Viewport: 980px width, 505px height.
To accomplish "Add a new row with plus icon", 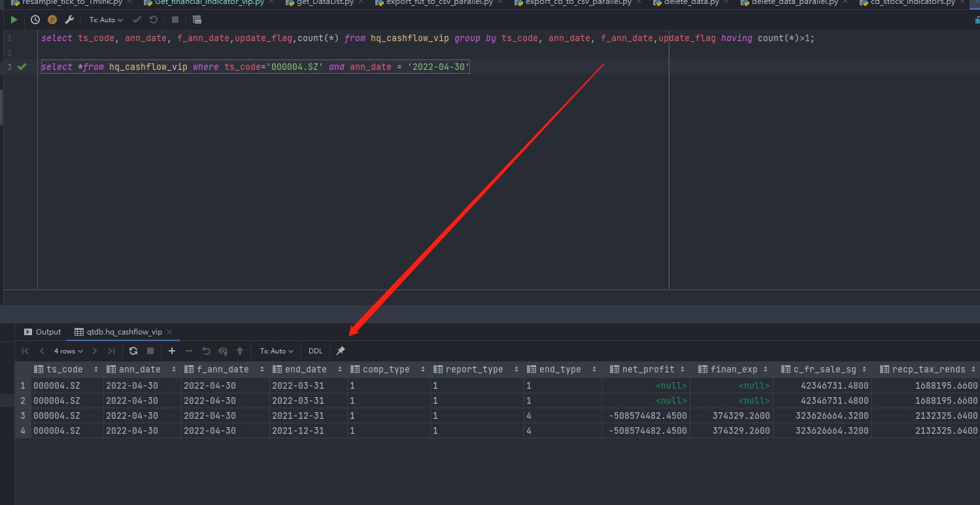I will [172, 351].
